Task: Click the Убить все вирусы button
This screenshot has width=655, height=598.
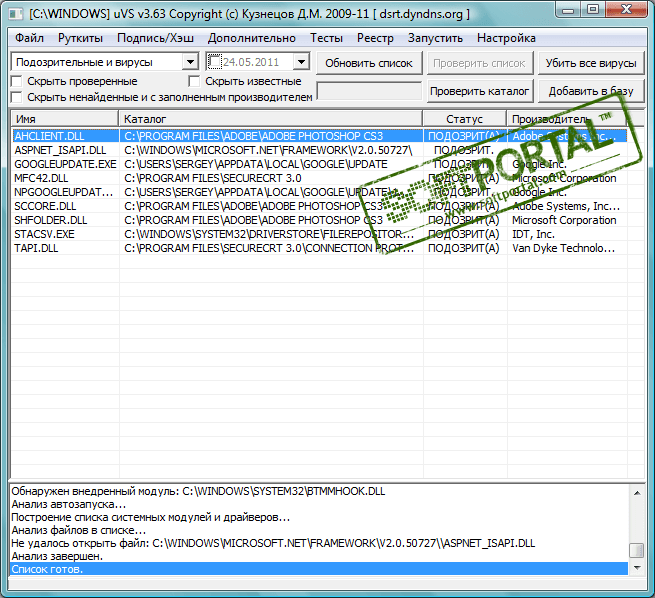Action: (x=591, y=63)
